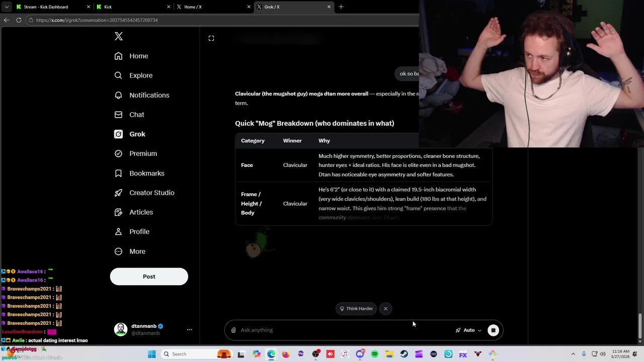Switch to the Home / X tab
This screenshot has width=644, height=362.
(213, 7)
